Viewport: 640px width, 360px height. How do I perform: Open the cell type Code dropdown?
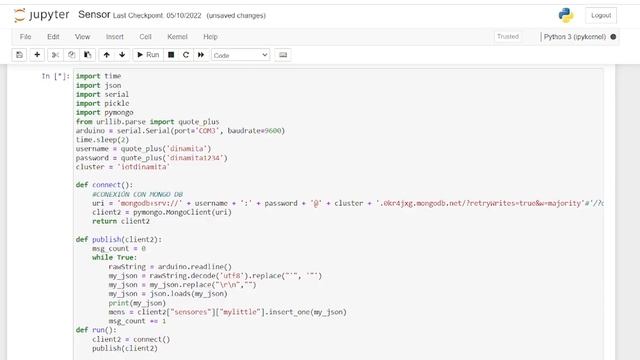(240, 55)
